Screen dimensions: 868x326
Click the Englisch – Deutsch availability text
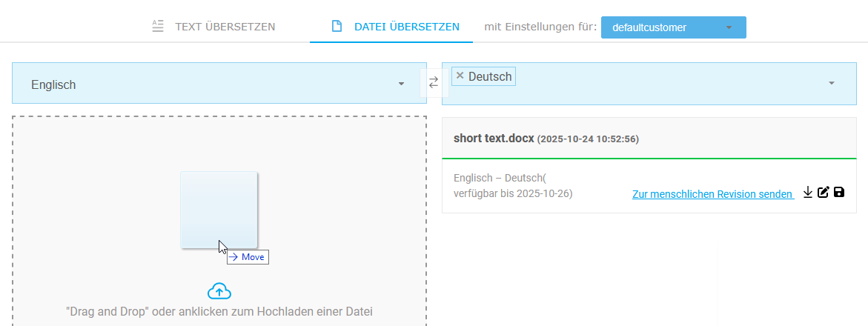513,185
